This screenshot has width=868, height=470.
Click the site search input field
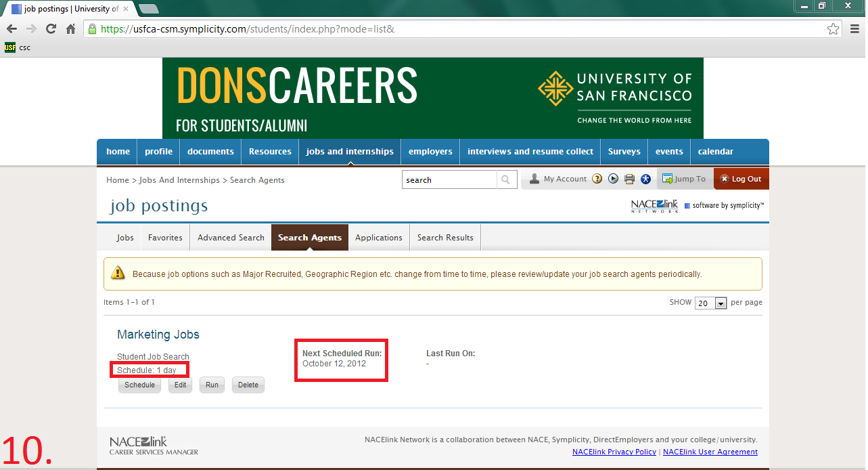(x=449, y=179)
